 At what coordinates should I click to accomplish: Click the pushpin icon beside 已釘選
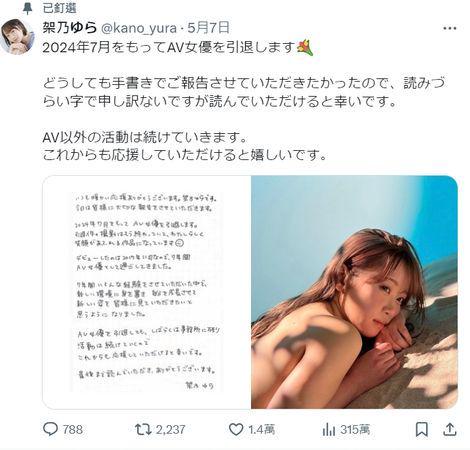click(27, 8)
